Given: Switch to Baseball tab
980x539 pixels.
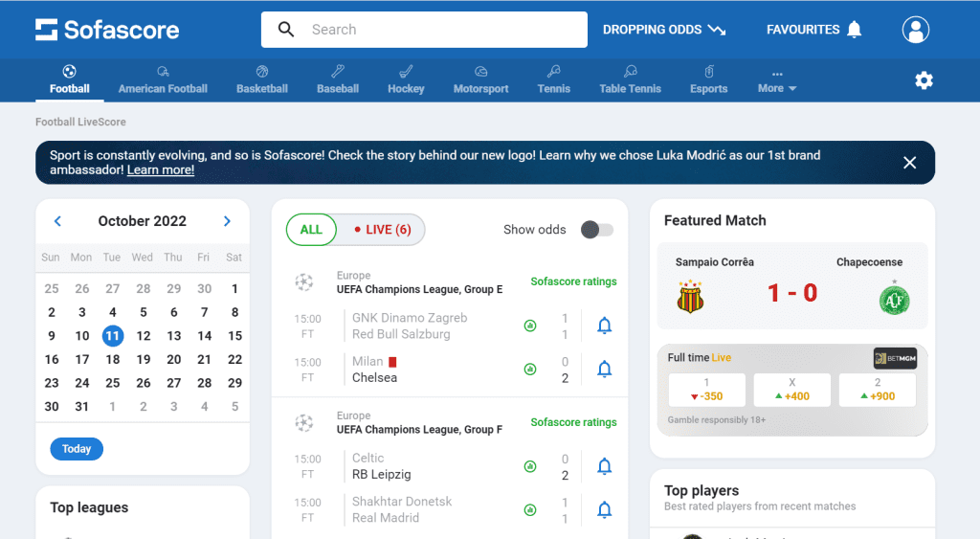Looking at the screenshot, I should (x=338, y=80).
